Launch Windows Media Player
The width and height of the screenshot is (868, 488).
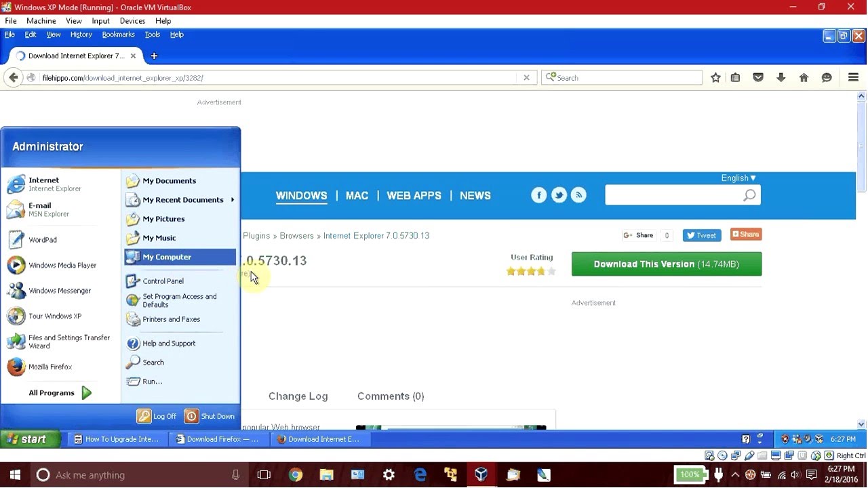pyautogui.click(x=61, y=265)
